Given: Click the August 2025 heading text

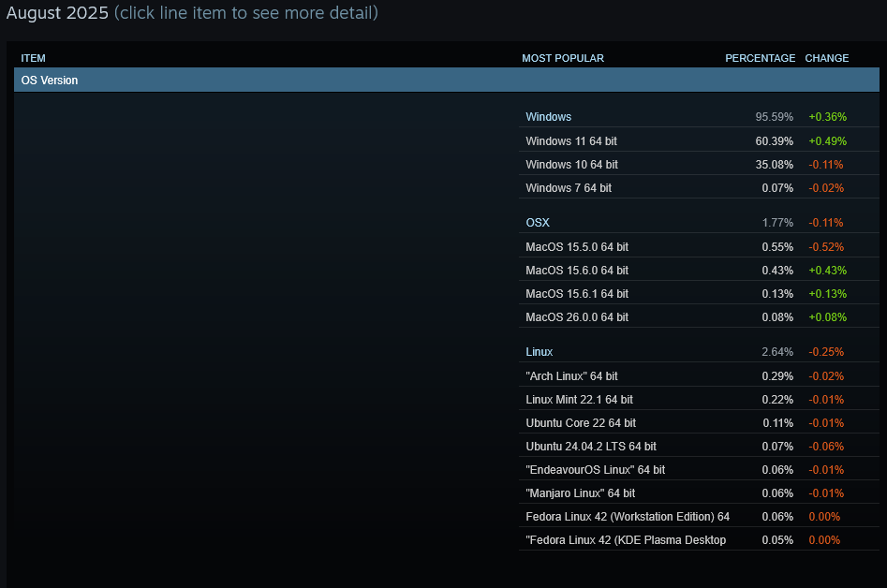Looking at the screenshot, I should pos(57,12).
